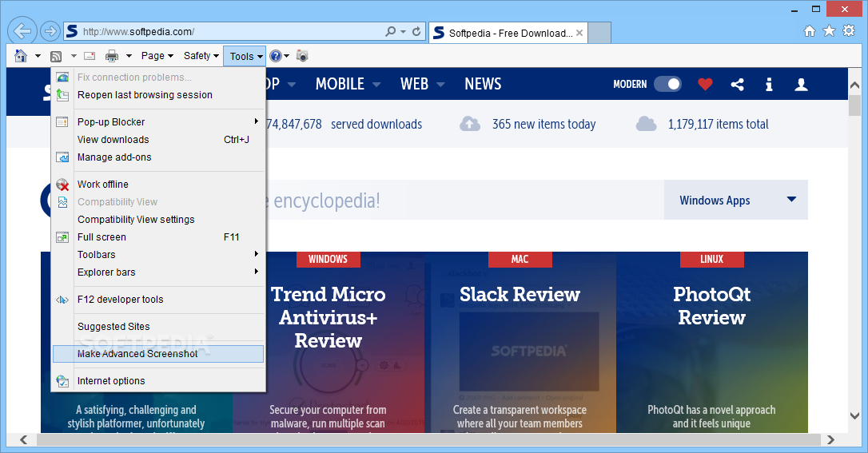868x453 pixels.
Task: Click Softpedia favicon in address bar
Action: coord(72,31)
